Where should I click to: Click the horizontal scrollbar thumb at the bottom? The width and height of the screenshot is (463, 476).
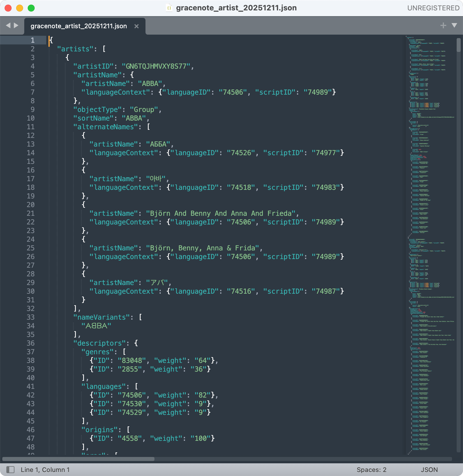click(78, 459)
